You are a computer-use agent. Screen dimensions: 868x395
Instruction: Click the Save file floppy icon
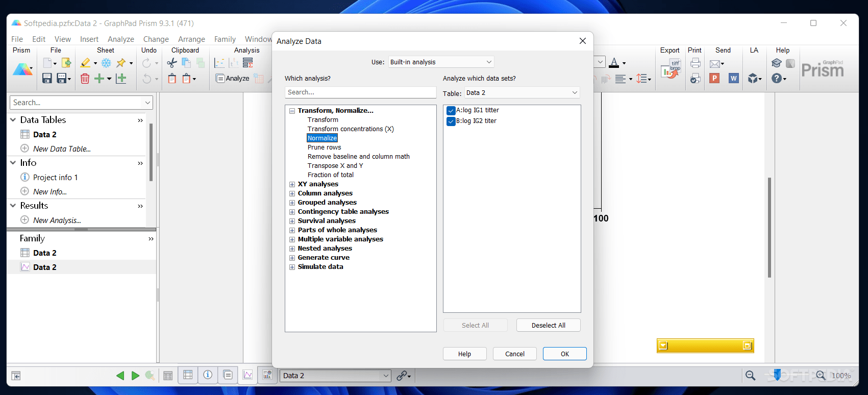pyautogui.click(x=47, y=78)
